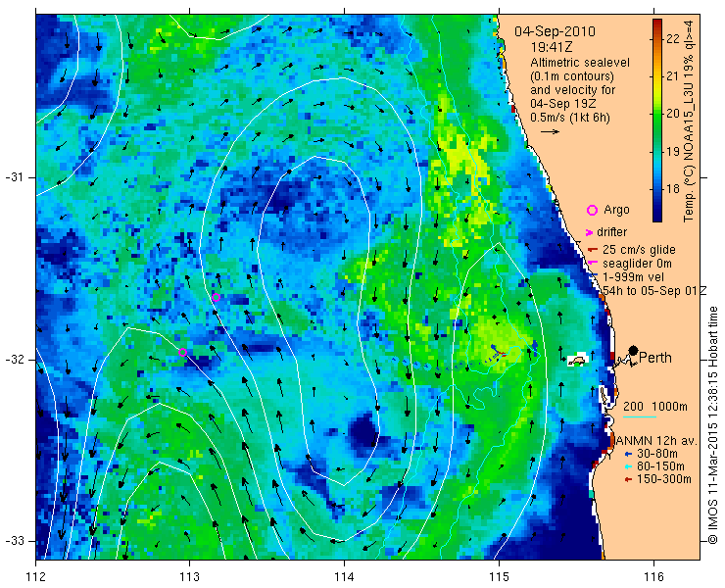Click the 'Argo' legend label

click(616, 210)
